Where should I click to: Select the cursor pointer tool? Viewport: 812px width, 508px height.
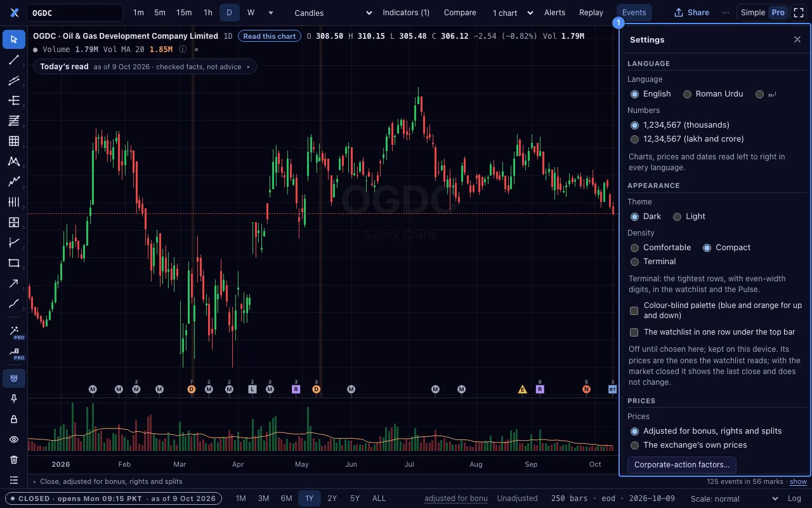click(14, 39)
